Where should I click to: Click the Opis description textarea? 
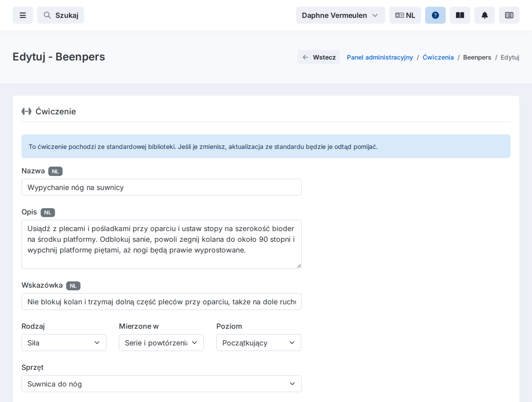[162, 244]
